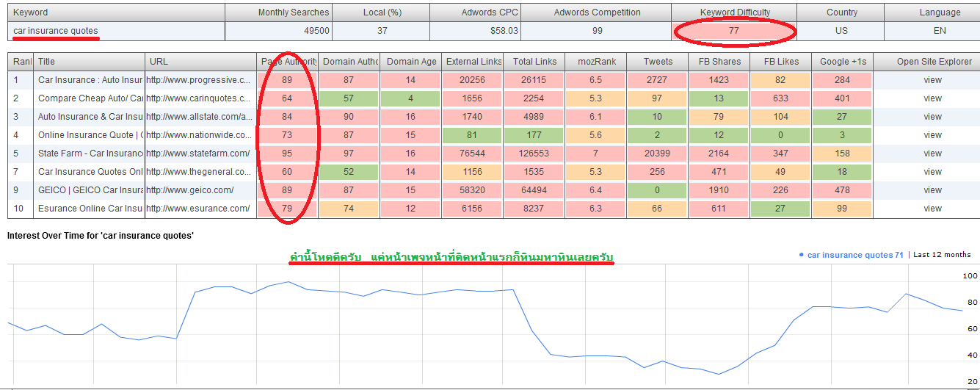Sort by the Monthly Searches column header
Viewport: 980px width, 390px height.
(279, 12)
